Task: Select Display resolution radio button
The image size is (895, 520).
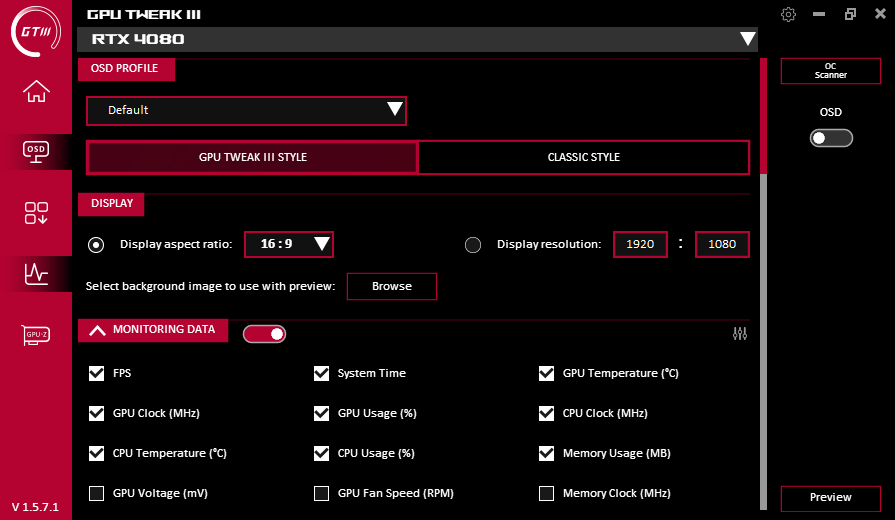Action: tap(473, 245)
